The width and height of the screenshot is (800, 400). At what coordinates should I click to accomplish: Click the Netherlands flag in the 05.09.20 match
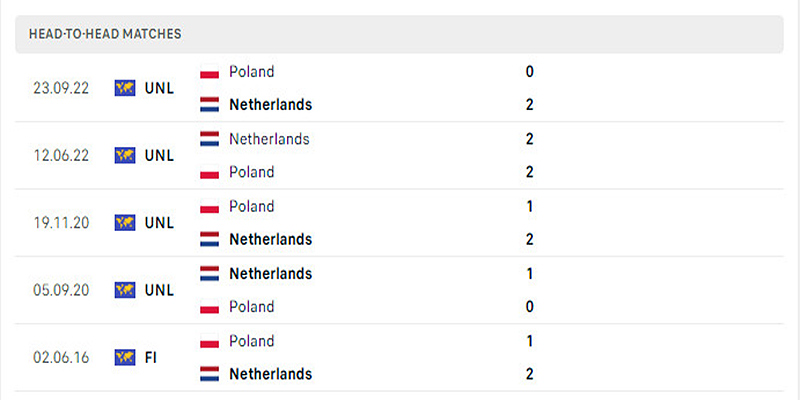point(210,274)
